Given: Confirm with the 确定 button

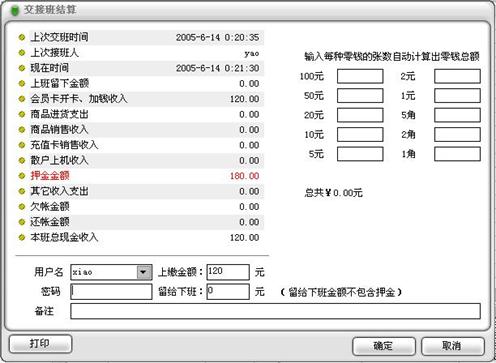Looking at the screenshot, I should tap(384, 346).
